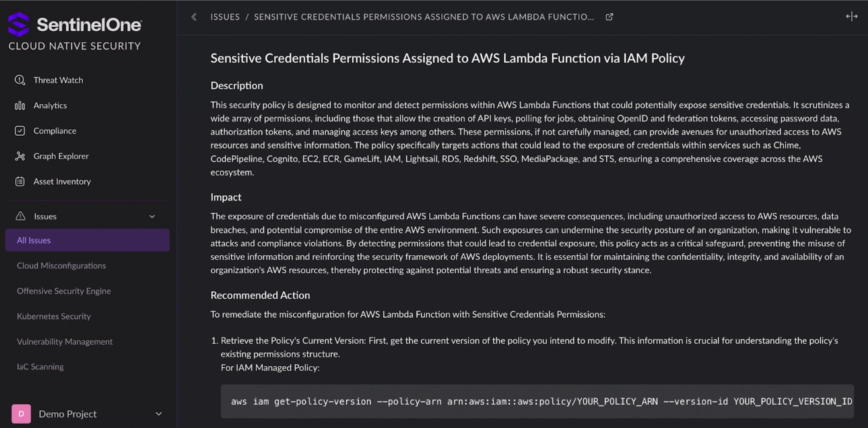Click the Graph Explorer icon
This screenshot has height=428, width=868.
(20, 156)
